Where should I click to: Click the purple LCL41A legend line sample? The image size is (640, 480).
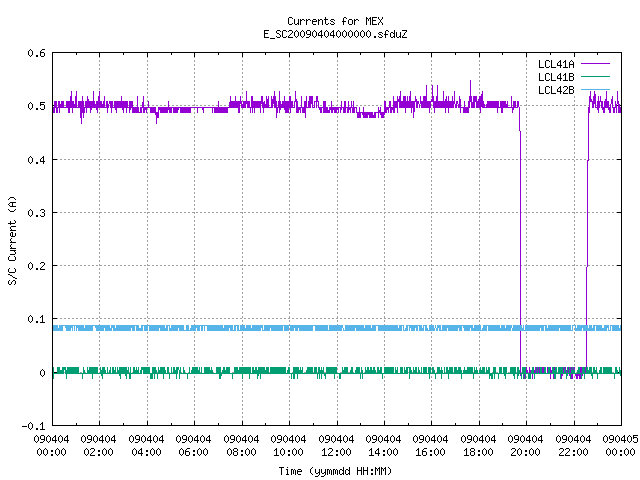595,64
